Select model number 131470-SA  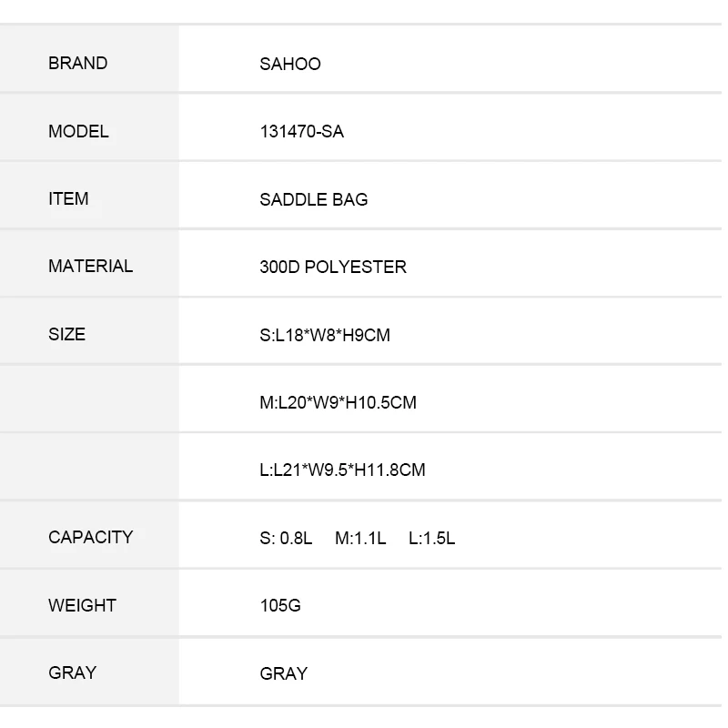click(302, 132)
